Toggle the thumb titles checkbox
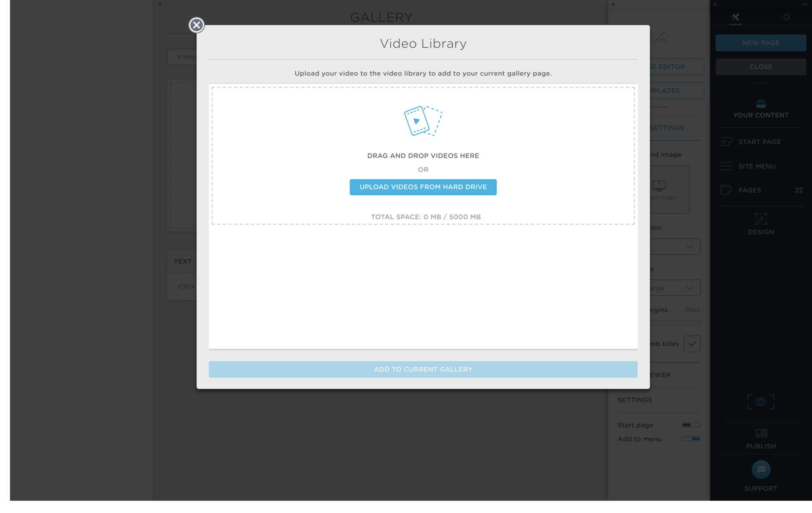This screenshot has height=513, width=812. tap(692, 344)
